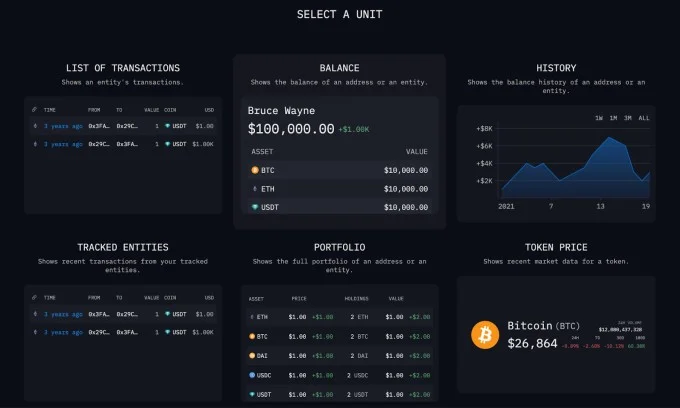Select the Balance unit heading
The height and width of the screenshot is (408, 680).
coord(339,68)
